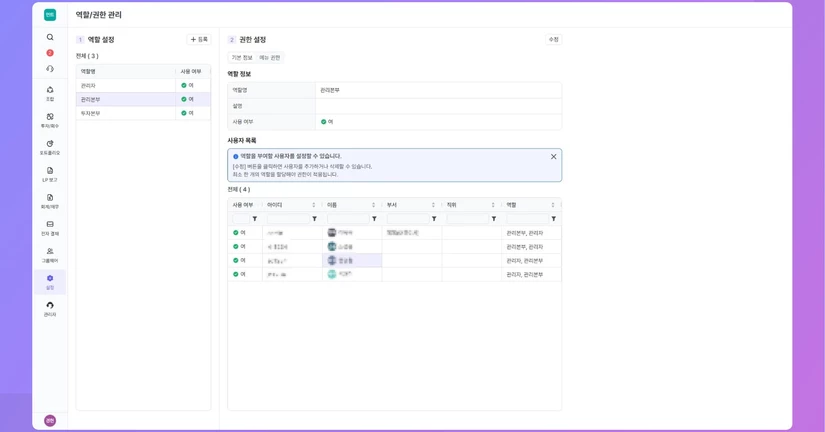Screen dimensions: 825x432
Task: Click the 사용 여부 header in role list
Action: click(x=193, y=71)
